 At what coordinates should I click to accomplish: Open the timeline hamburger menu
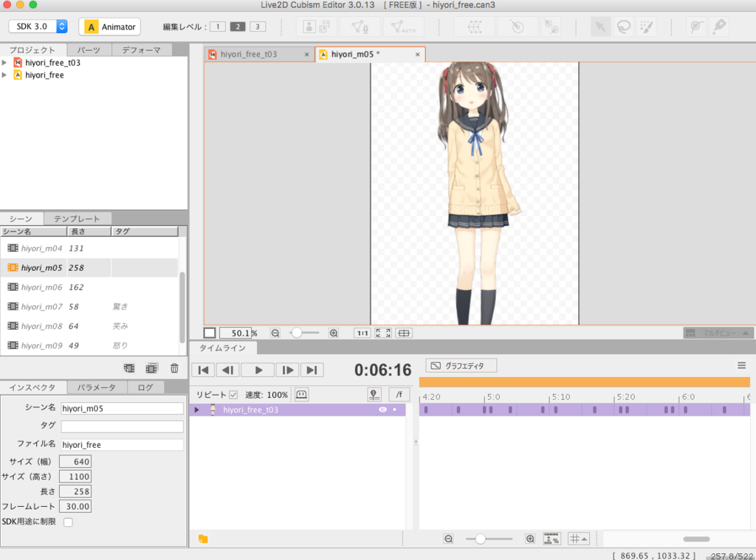click(x=741, y=366)
